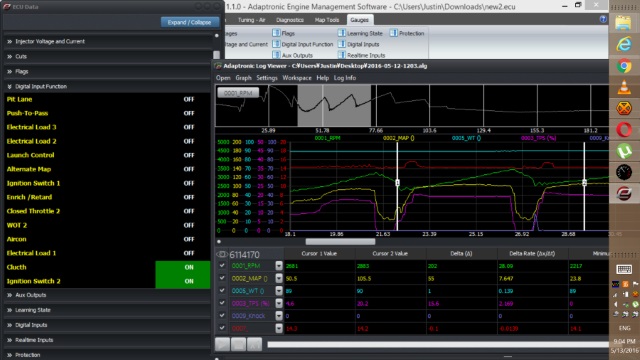The image size is (640, 360).
Task: Click the clock showing 9:04 PM
Action: point(624,342)
